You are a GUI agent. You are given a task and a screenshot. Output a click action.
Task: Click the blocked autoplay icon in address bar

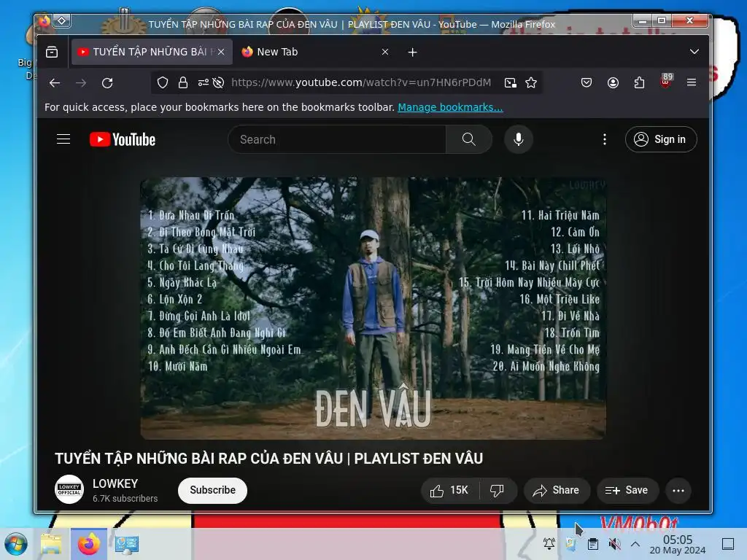pos(219,83)
